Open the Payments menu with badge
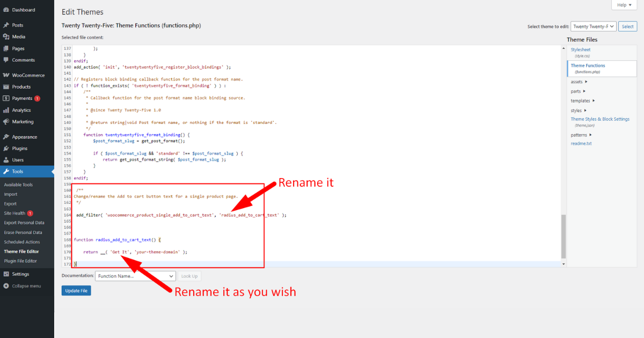The height and width of the screenshot is (338, 644). pyautogui.click(x=27, y=98)
